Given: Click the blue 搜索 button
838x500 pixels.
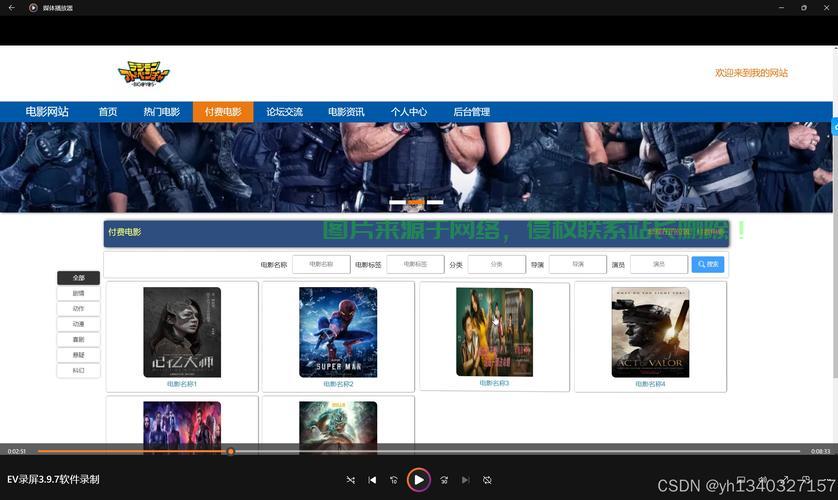Looking at the screenshot, I should tap(708, 264).
